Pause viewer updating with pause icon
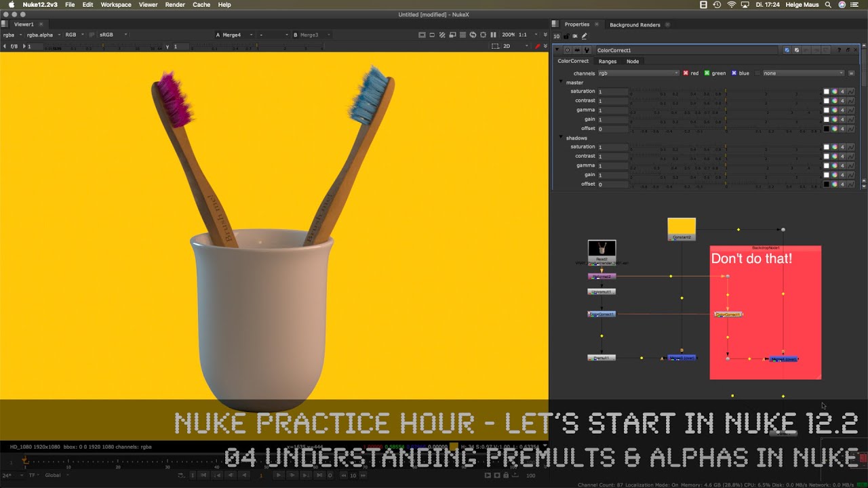The width and height of the screenshot is (868, 488). click(493, 35)
